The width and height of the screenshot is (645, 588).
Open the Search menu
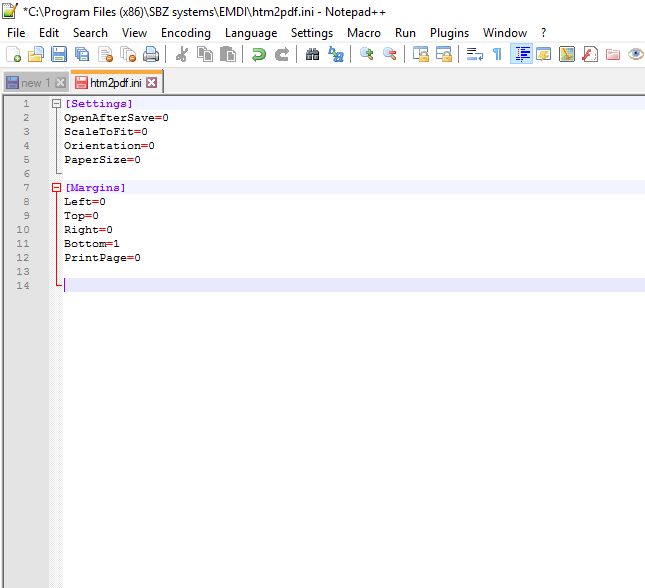[x=90, y=33]
